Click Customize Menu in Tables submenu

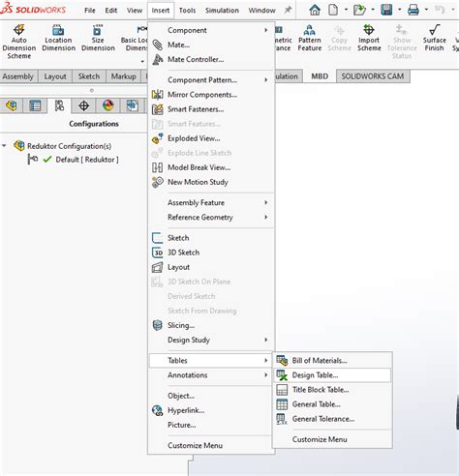332,439
